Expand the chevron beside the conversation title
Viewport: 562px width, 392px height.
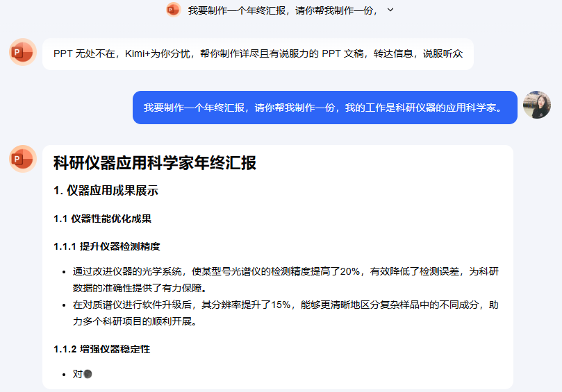390,10
